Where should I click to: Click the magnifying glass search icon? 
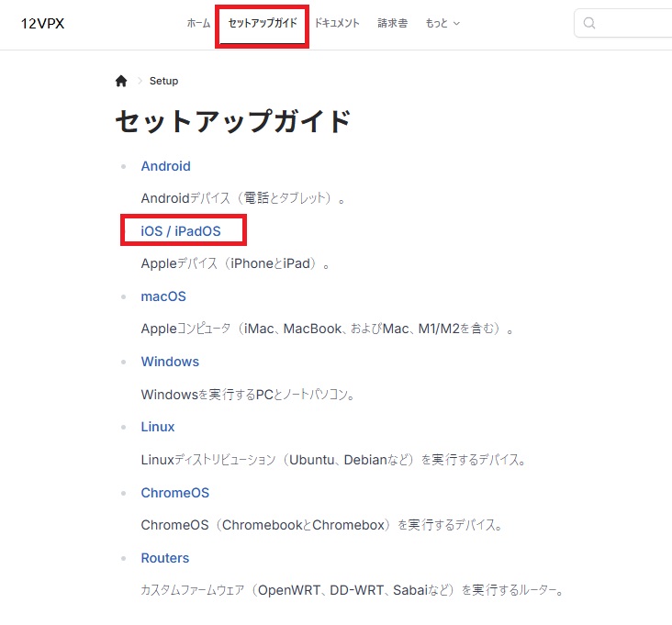coord(590,23)
